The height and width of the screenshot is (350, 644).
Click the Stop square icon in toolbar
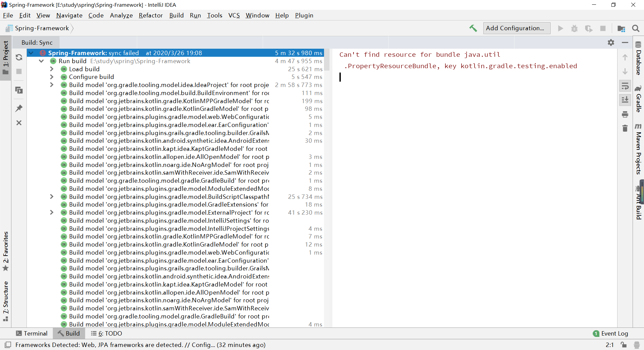pos(603,28)
